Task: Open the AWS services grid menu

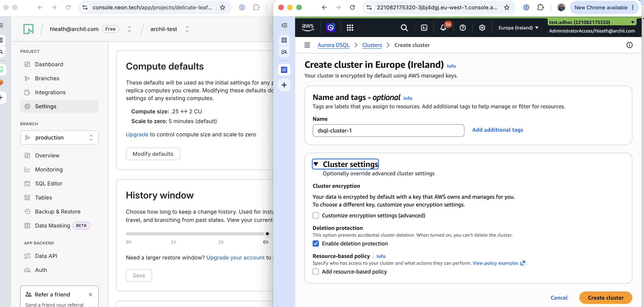Action: 350,28
